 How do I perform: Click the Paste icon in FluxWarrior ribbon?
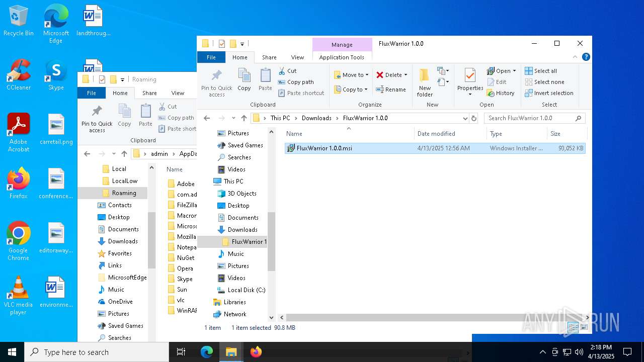pyautogui.click(x=265, y=80)
